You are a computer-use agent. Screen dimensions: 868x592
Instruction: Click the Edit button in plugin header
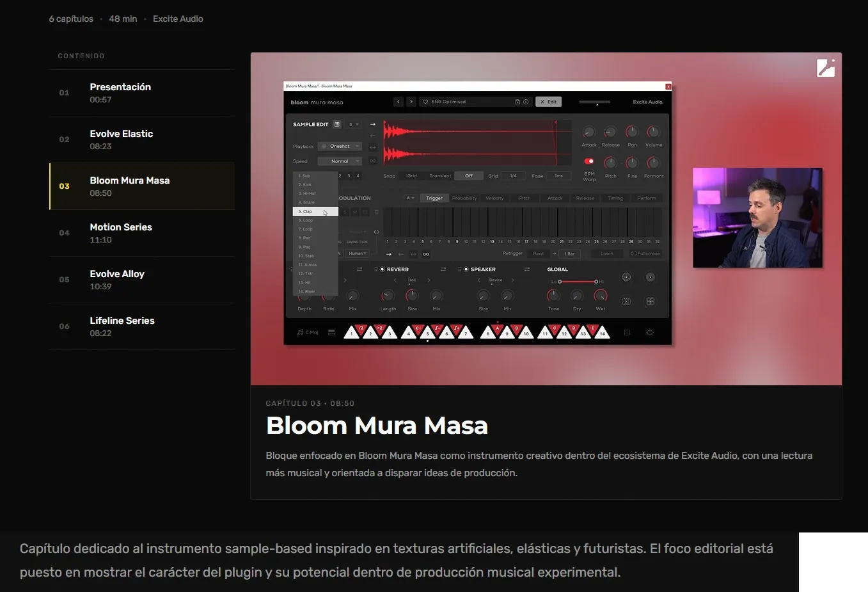tap(548, 102)
